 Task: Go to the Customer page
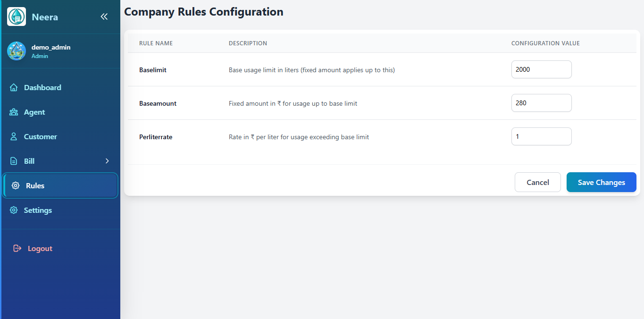pos(41,137)
